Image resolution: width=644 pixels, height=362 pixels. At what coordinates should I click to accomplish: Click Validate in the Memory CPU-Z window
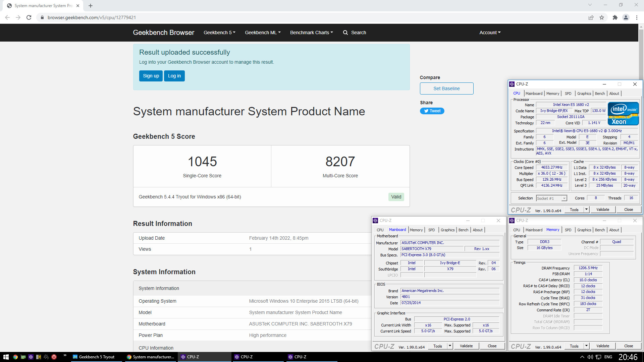click(603, 346)
